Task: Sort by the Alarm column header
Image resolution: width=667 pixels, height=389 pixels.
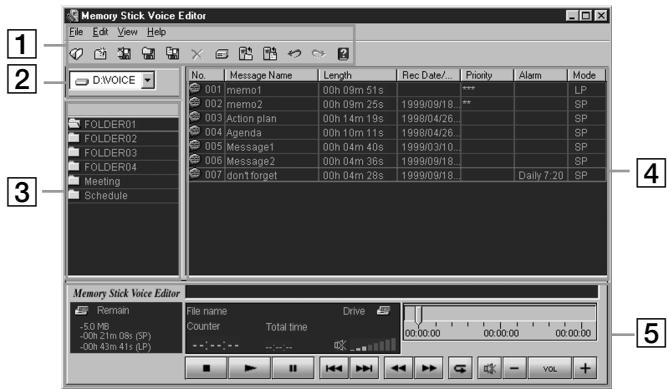Action: coord(541,75)
